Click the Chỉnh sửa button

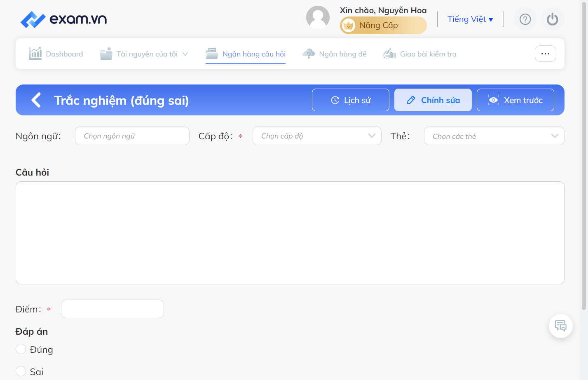(433, 100)
